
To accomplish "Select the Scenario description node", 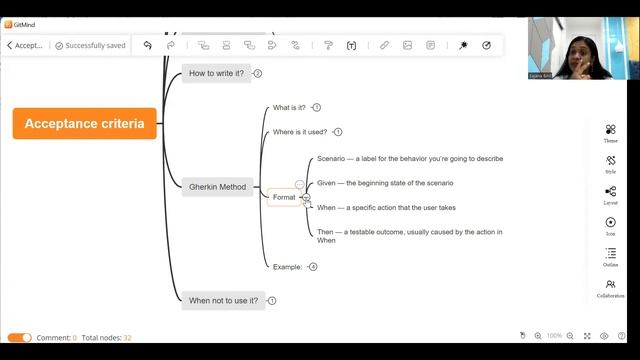I will coord(410,159).
